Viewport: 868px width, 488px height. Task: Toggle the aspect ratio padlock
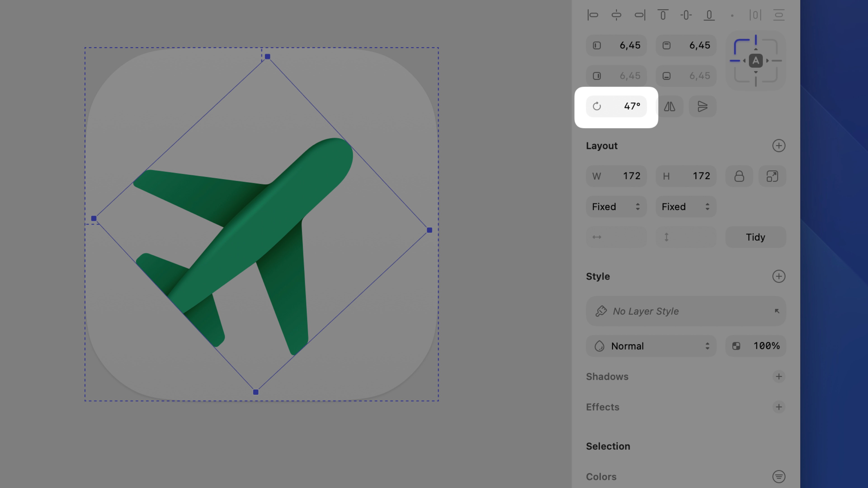[x=739, y=176]
